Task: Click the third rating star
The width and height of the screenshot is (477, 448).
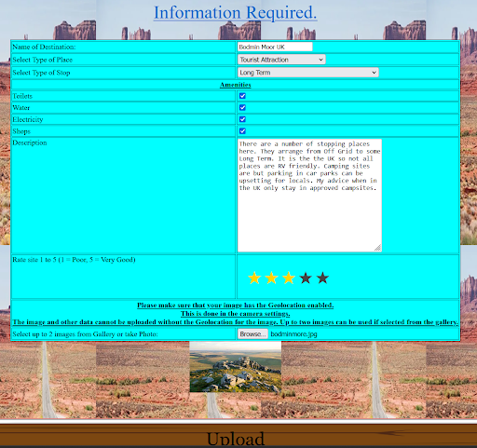Action: [289, 278]
